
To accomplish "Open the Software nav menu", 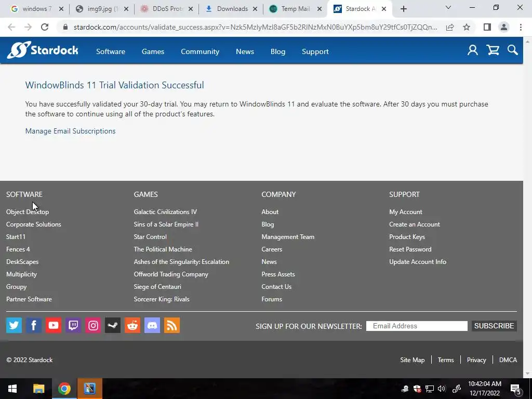I will (x=111, y=51).
